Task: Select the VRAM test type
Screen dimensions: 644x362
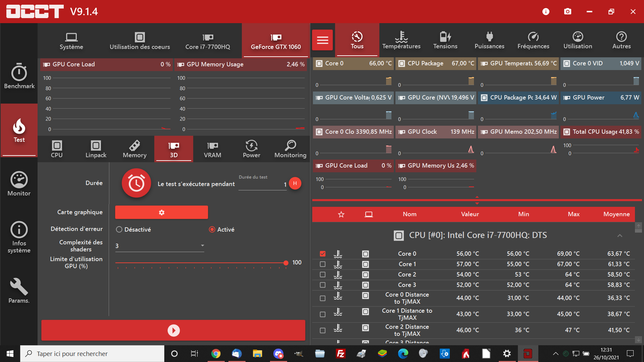Action: coord(212,149)
